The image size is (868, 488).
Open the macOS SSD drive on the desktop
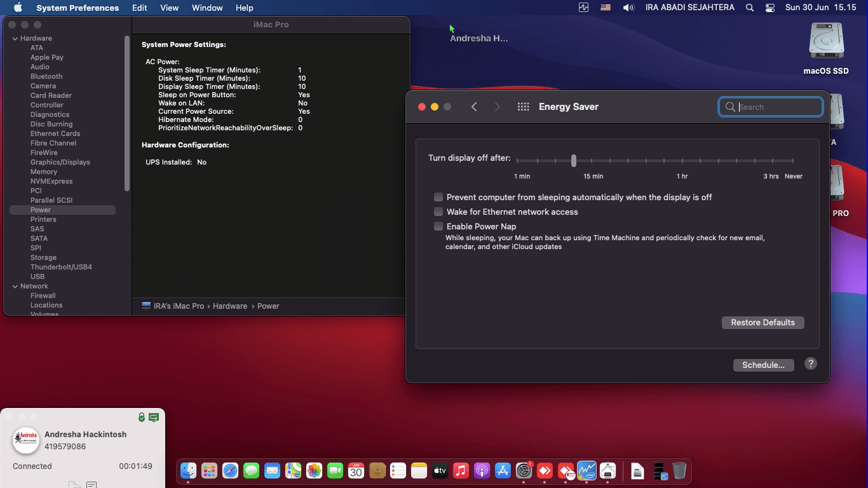[826, 49]
